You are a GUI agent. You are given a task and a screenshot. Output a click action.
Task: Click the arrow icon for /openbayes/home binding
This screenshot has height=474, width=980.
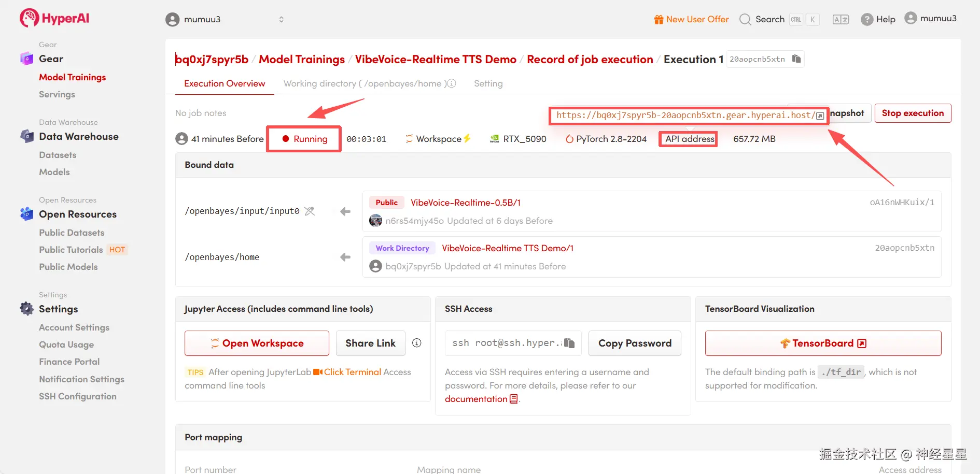tap(345, 257)
